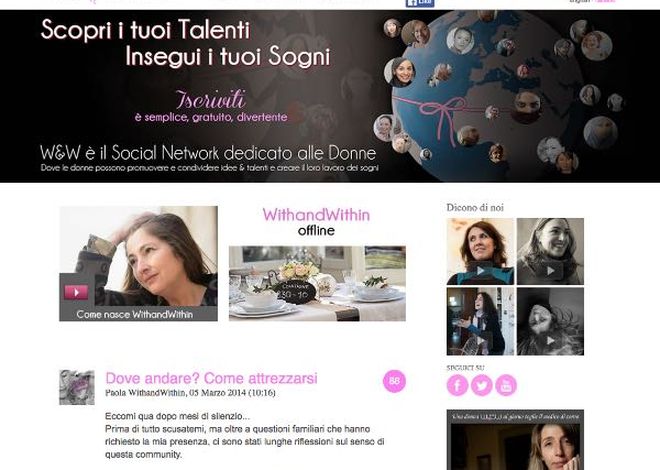This screenshot has height=470, width=660.
Task: Click the 'Scopri i tuoi Talenti' banner headline
Action: pos(146,29)
